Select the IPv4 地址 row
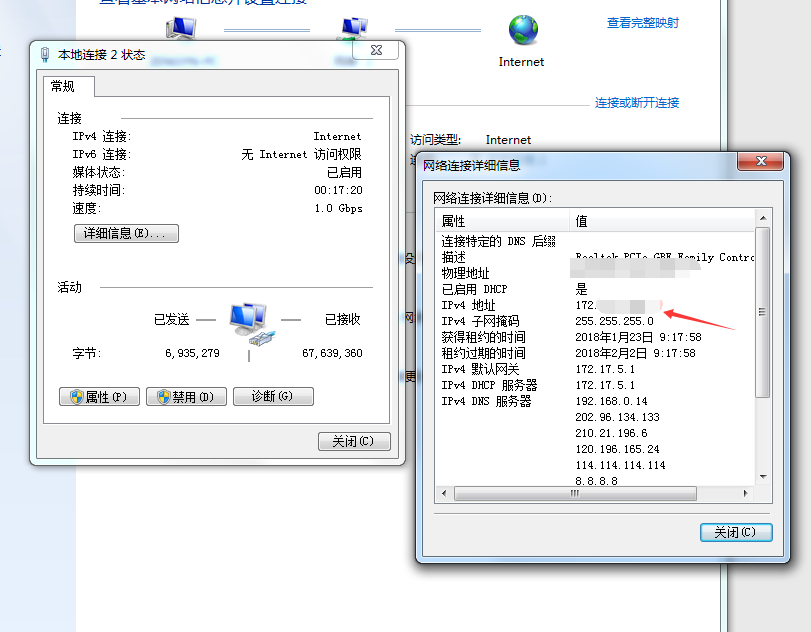 point(595,305)
